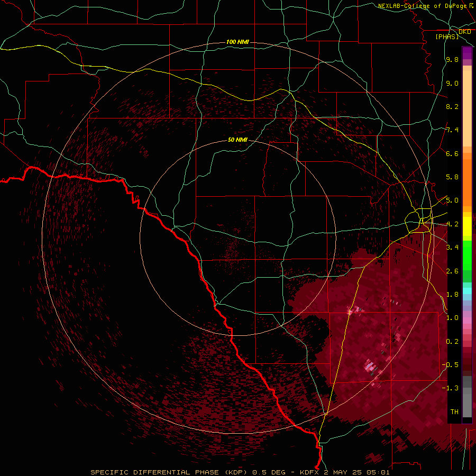Click the 5.8 color scale label

click(452, 177)
